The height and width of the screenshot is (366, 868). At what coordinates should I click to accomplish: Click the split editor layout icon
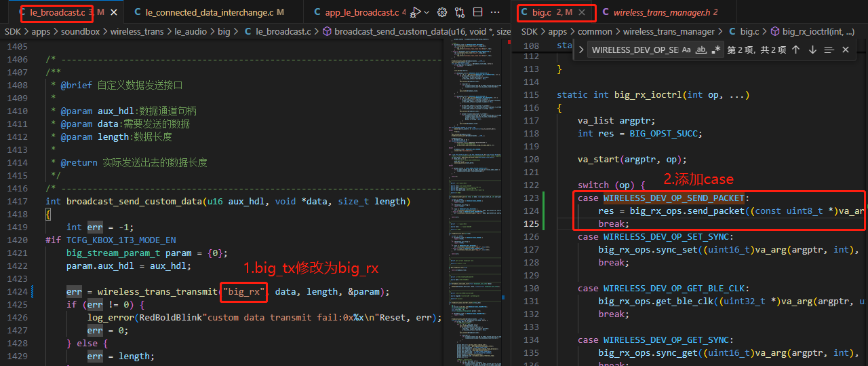tap(477, 12)
